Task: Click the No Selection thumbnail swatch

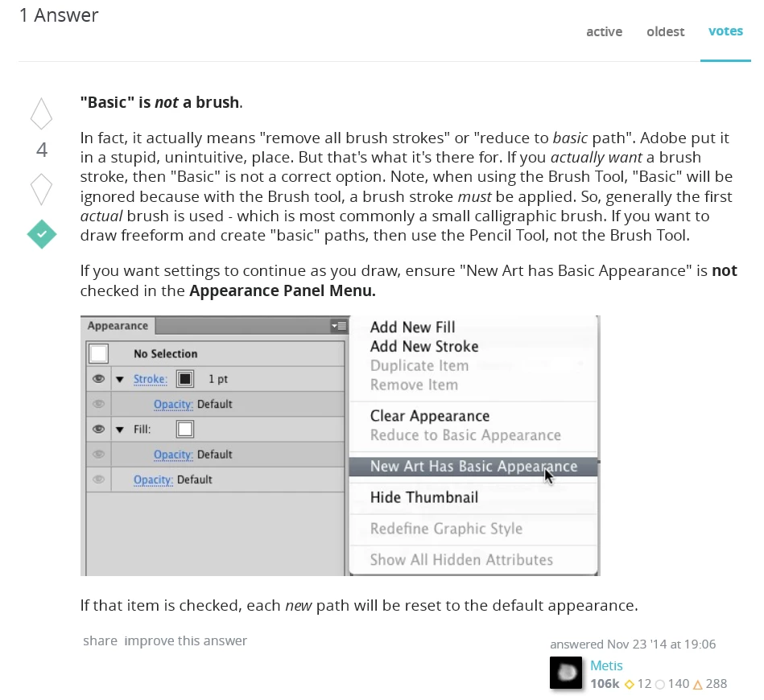Action: coord(99,354)
